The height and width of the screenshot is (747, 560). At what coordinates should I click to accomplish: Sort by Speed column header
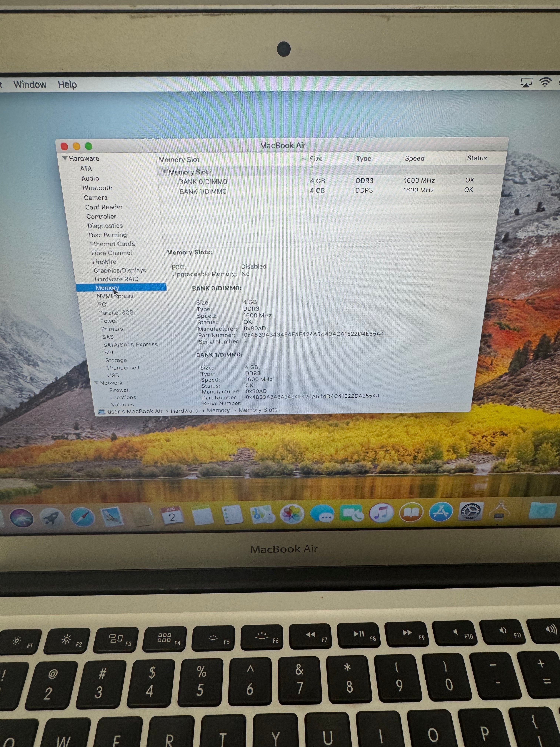[x=414, y=158]
